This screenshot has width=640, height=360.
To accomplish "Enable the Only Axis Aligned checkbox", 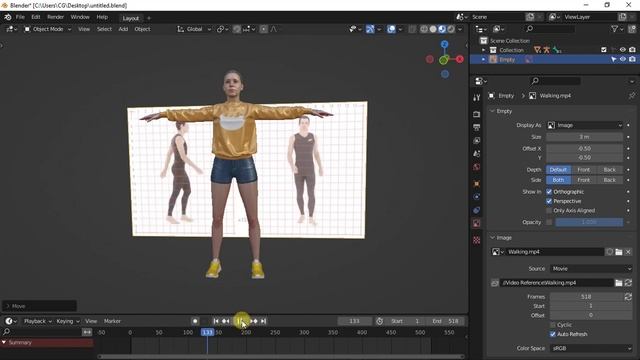I will coord(549,211).
